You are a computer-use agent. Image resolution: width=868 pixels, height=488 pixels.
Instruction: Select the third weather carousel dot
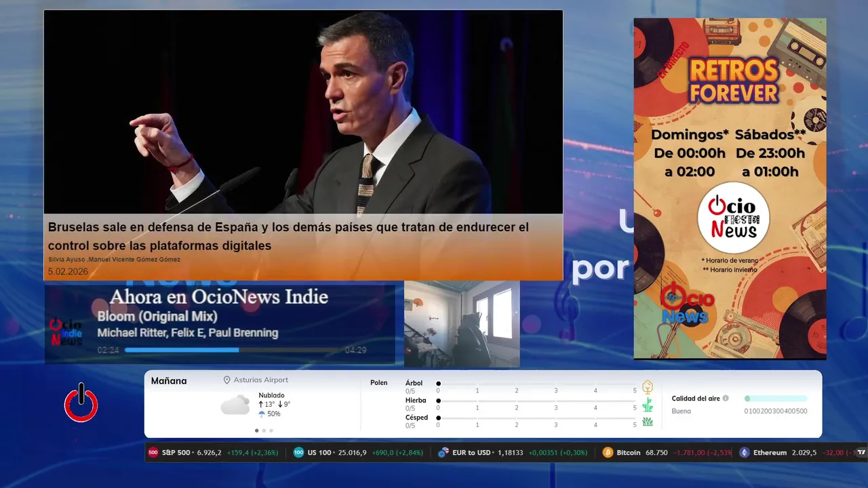tap(271, 430)
